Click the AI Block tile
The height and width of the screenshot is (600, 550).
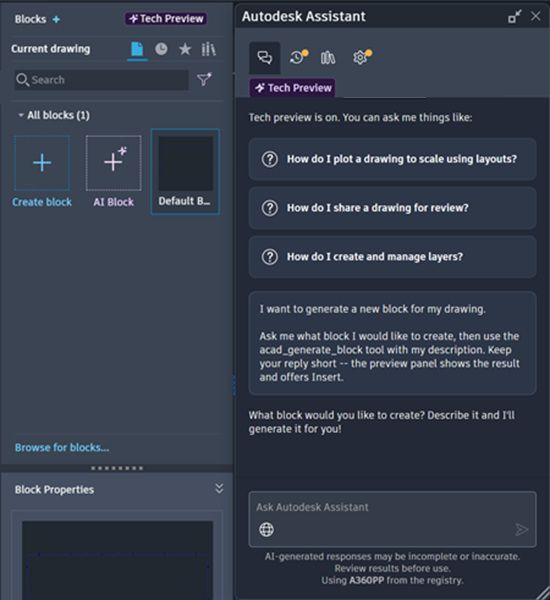point(113,171)
